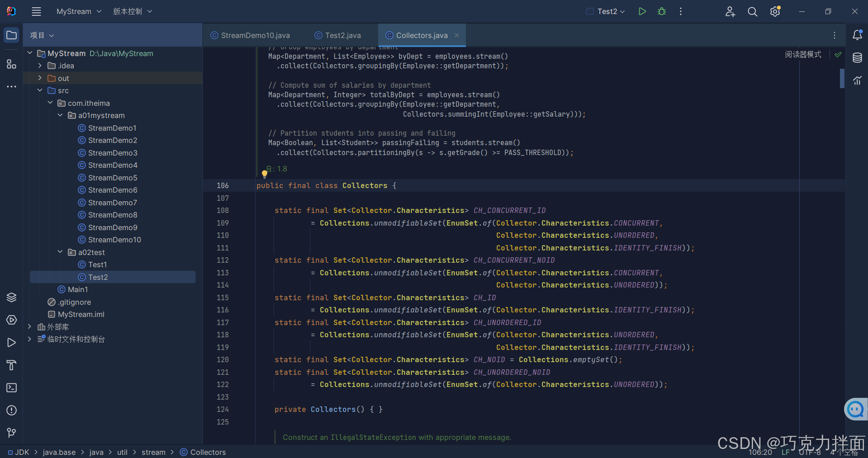
Task: Enable 阅读器模式 reader mode
Action: coord(803,54)
